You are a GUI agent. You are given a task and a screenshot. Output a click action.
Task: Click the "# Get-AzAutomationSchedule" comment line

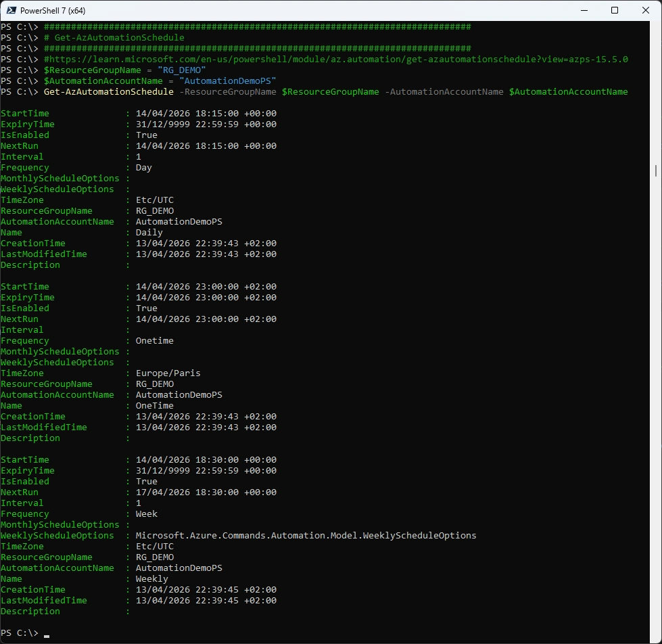click(x=114, y=38)
